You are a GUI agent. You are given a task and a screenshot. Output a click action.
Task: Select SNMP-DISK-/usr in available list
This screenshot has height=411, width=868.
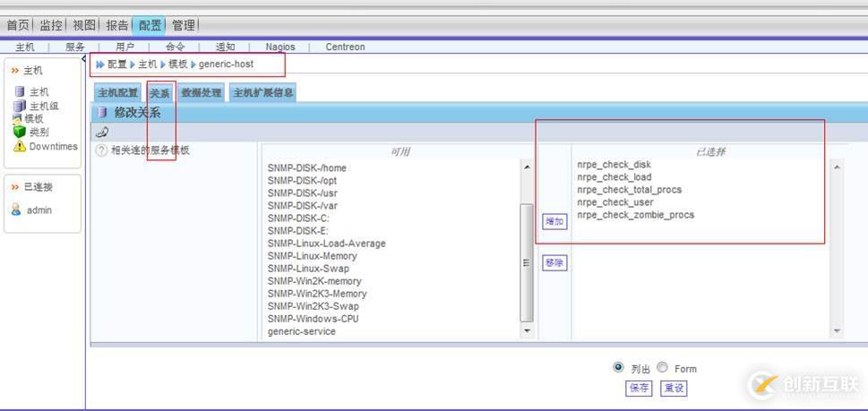point(302,193)
